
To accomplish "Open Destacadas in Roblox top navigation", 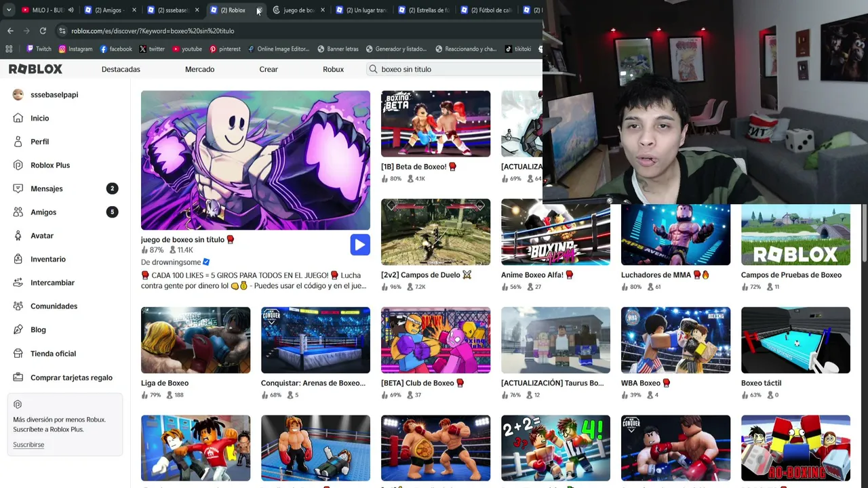I will coord(121,69).
